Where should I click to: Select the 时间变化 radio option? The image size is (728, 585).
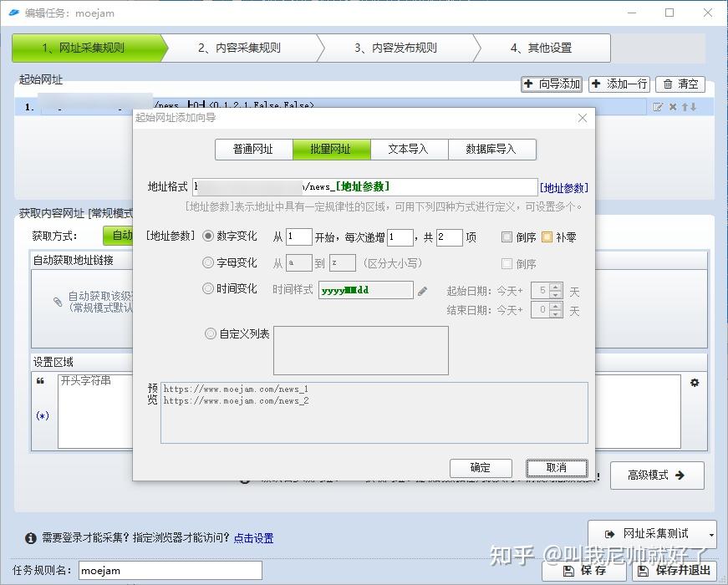point(210,290)
